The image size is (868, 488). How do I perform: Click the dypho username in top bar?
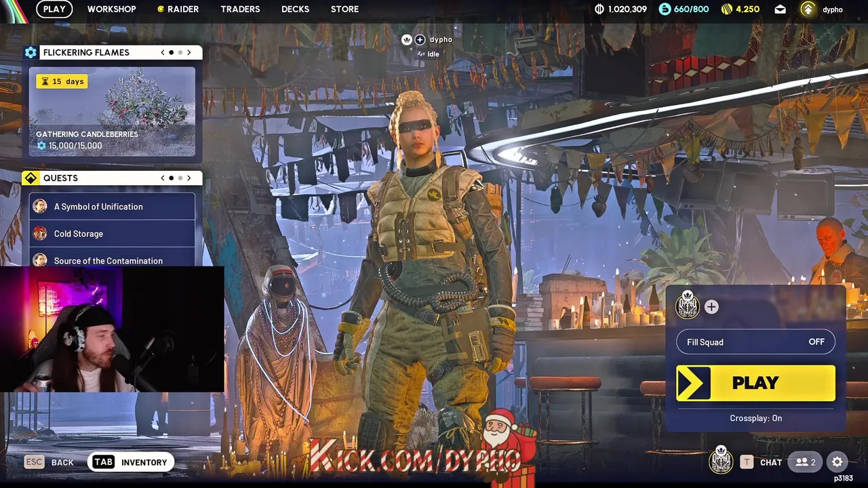click(833, 9)
